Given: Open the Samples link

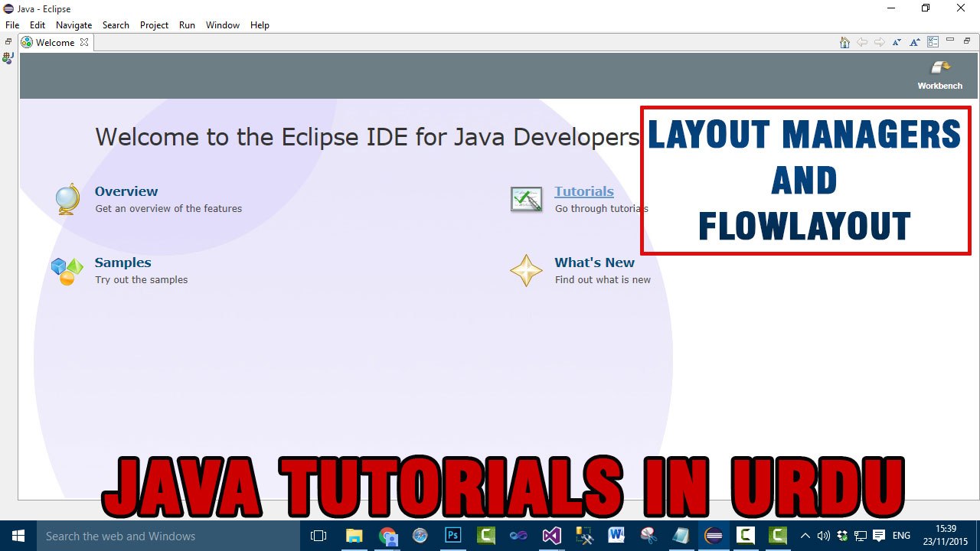Looking at the screenshot, I should pyautogui.click(x=122, y=262).
